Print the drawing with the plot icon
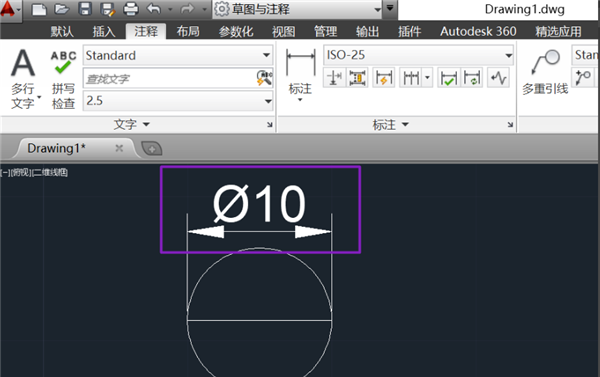600x377 pixels. (x=130, y=9)
